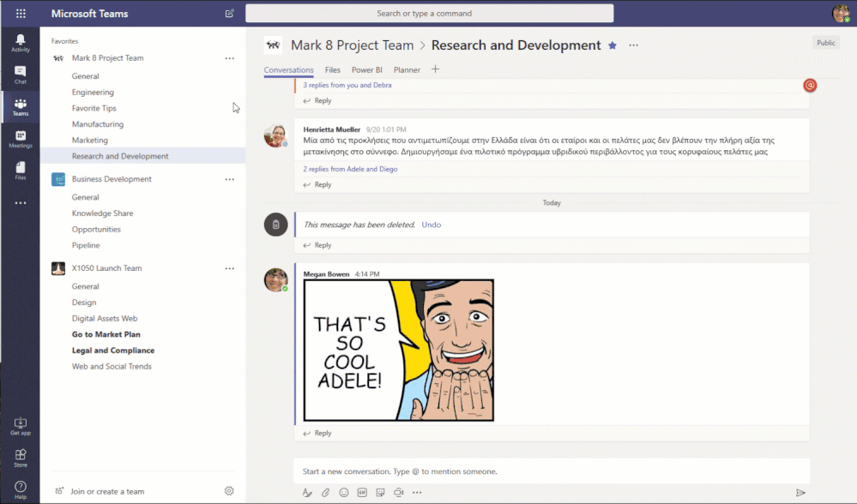This screenshot has height=504, width=857.
Task: Switch to the Planner tab
Action: (x=407, y=70)
